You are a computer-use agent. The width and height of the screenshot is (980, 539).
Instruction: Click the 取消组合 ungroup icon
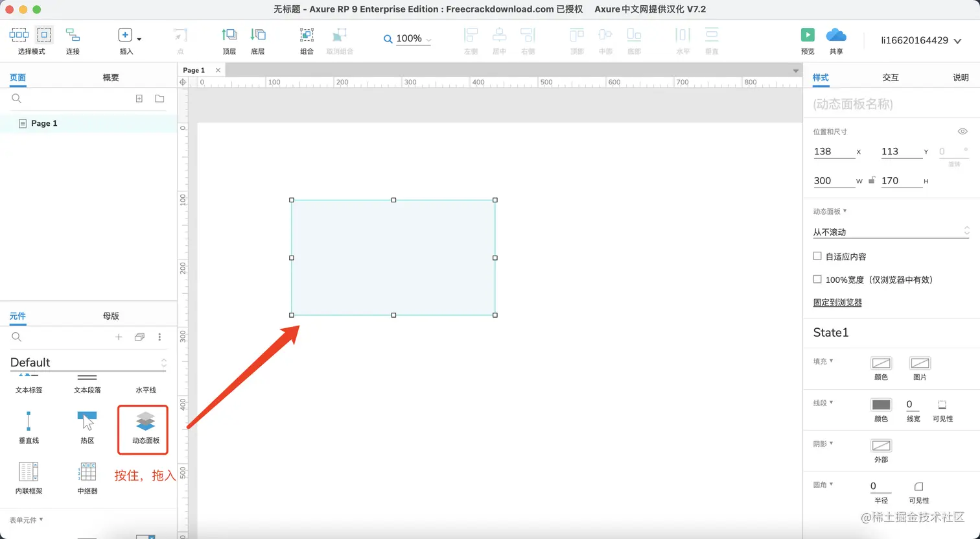pos(340,35)
